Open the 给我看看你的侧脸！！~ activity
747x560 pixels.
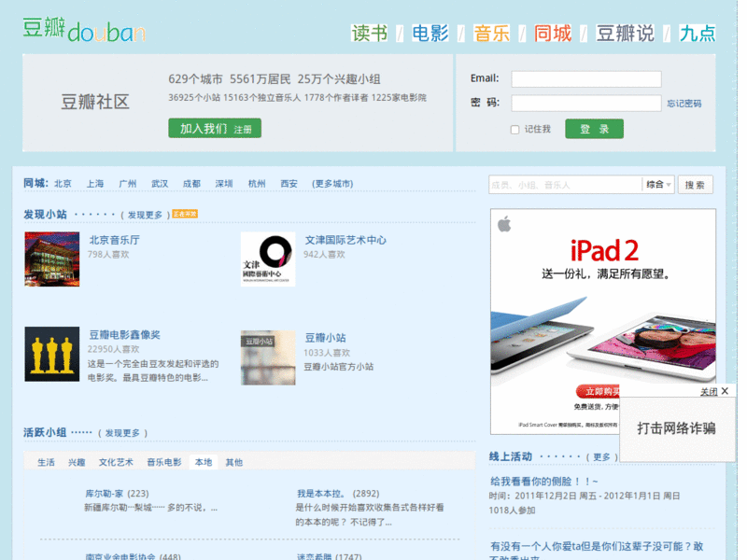click(x=544, y=482)
